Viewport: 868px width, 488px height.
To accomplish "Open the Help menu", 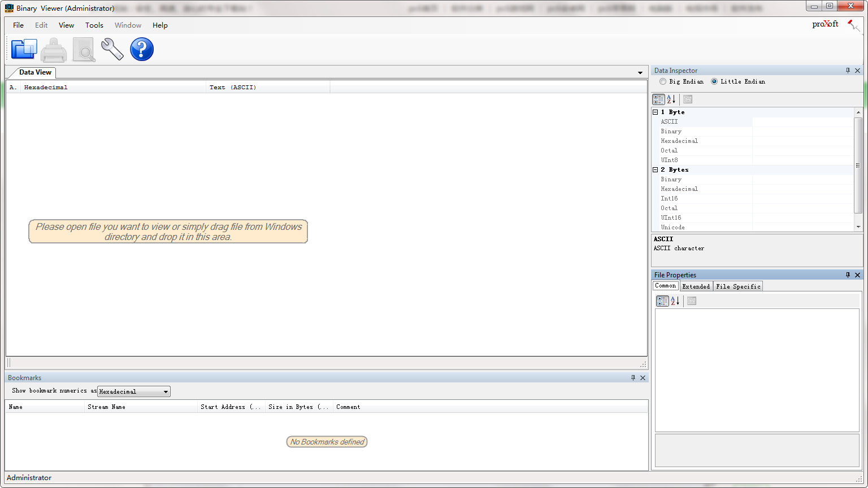I will point(160,25).
